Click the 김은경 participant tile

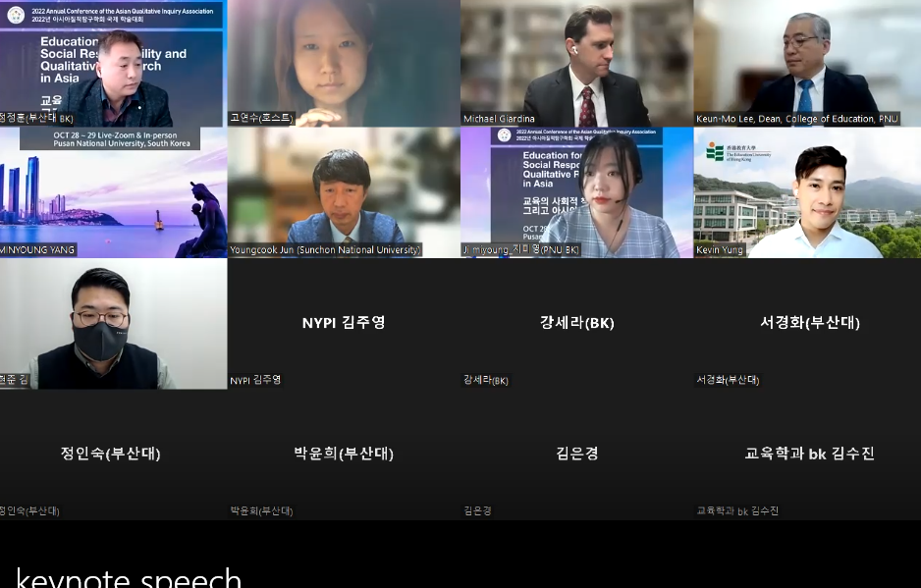pyautogui.click(x=576, y=454)
